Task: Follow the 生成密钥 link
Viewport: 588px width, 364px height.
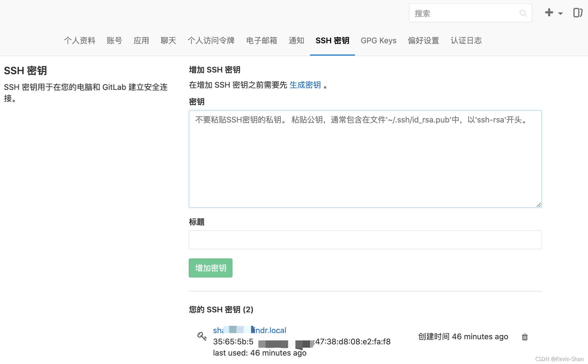Action: [305, 85]
